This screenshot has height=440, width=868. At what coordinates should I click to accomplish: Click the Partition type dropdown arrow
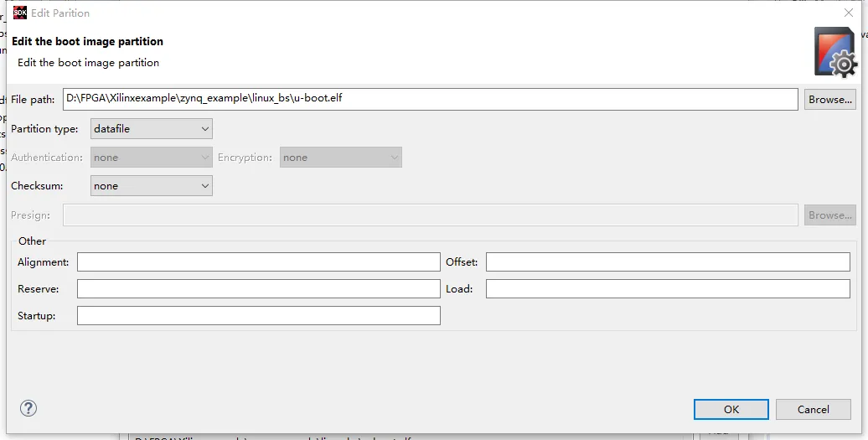pos(204,129)
